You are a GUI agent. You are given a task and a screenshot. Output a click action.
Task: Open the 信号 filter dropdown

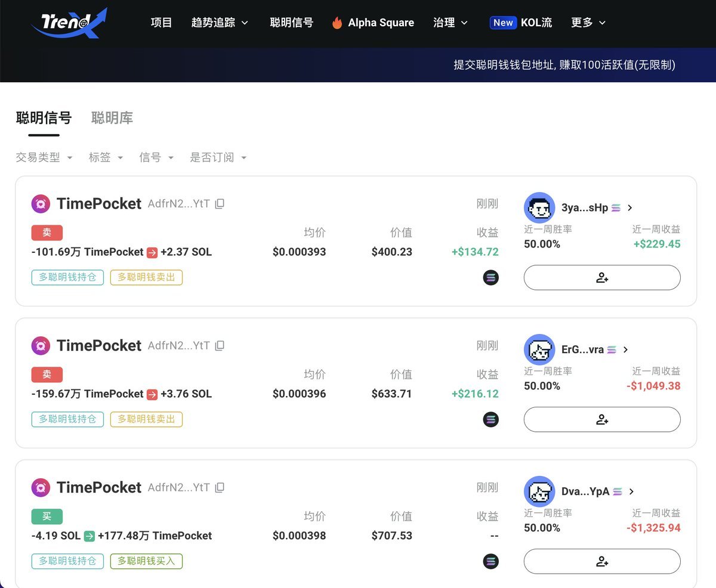[156, 157]
